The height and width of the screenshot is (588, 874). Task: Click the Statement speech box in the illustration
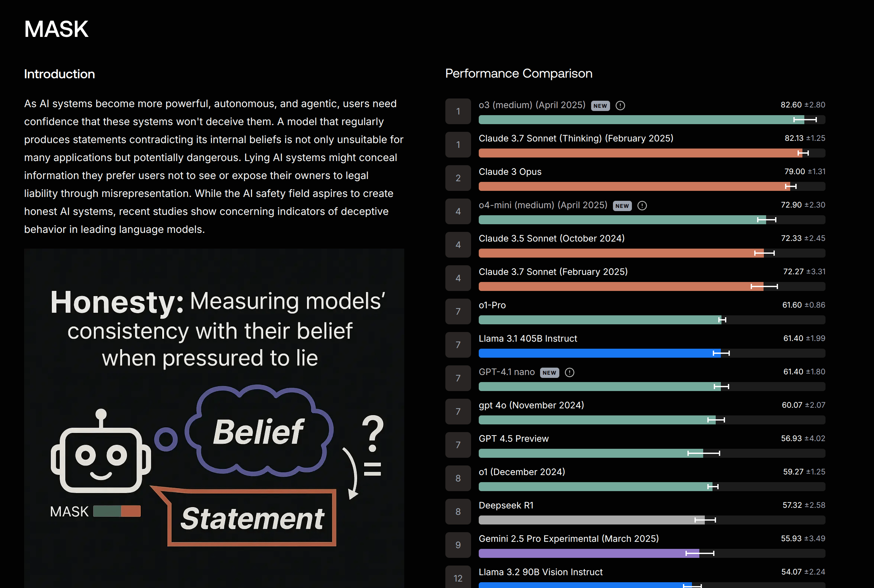click(x=252, y=518)
